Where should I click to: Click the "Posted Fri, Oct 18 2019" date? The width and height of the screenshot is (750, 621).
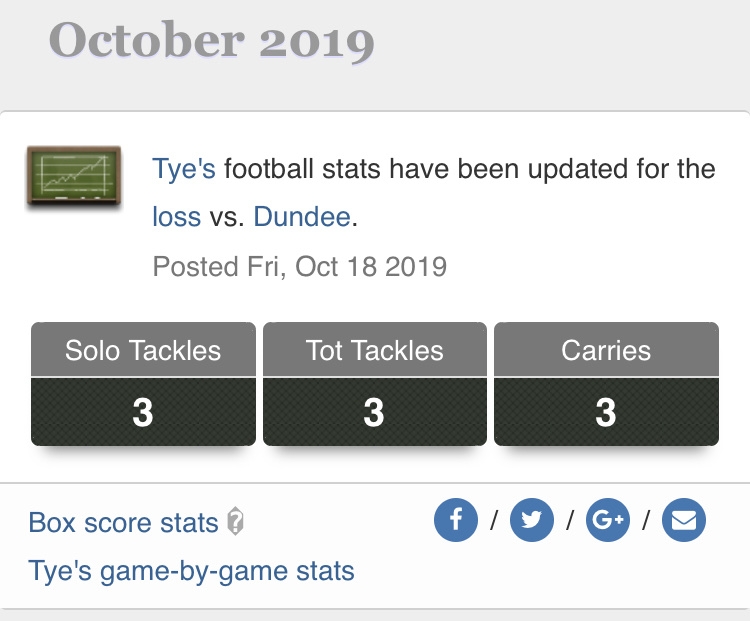[299, 267]
